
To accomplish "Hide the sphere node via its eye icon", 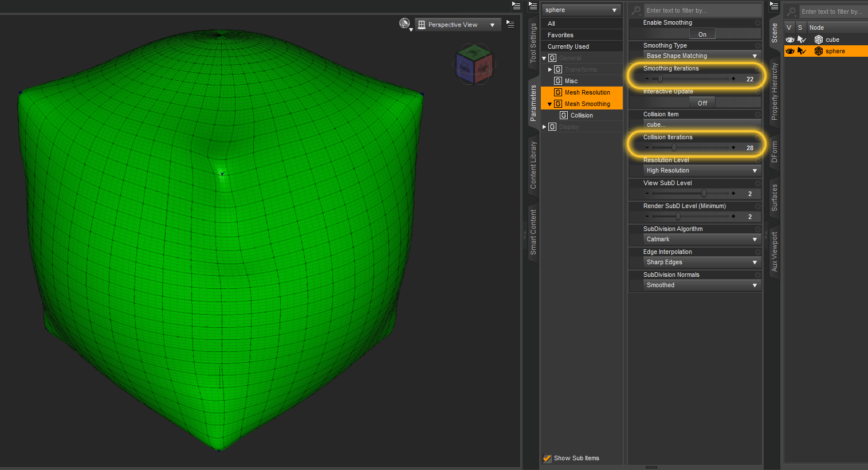I will pos(790,51).
